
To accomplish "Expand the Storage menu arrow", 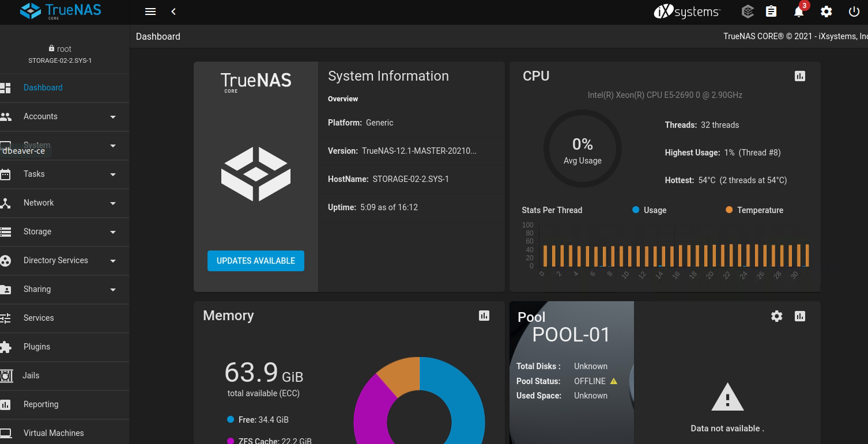I will coord(113,232).
